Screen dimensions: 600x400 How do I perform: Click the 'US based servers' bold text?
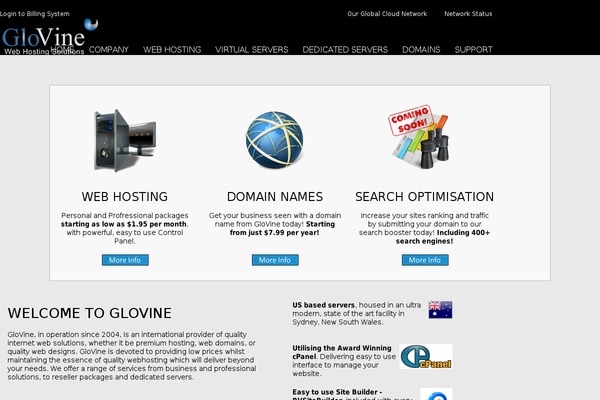pyautogui.click(x=324, y=305)
